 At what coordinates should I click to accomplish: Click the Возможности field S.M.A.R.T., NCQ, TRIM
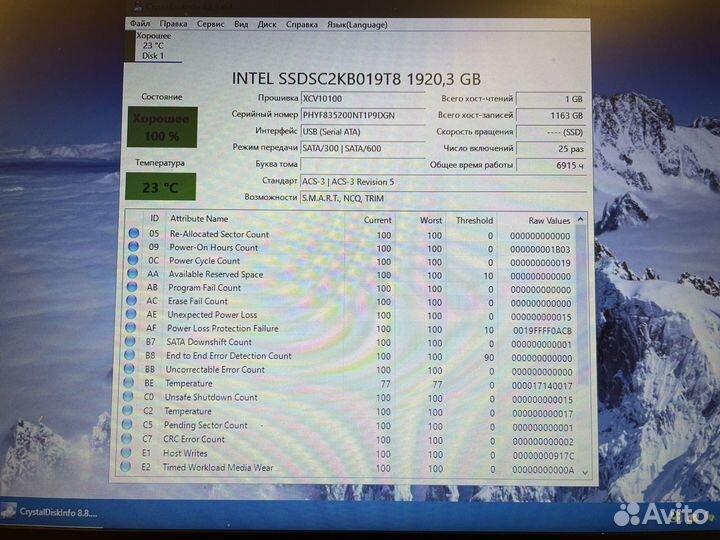[443, 198]
